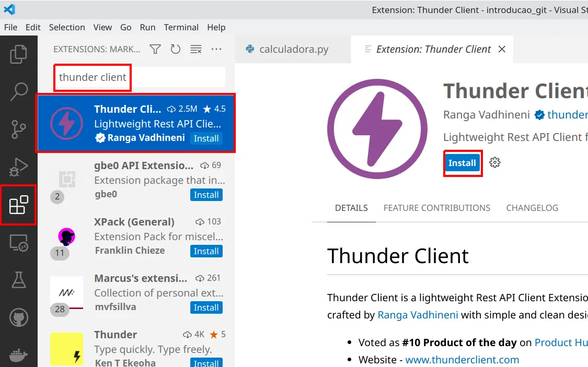Switch to FEATURE CONTRIBUTIONS tab

[437, 208]
